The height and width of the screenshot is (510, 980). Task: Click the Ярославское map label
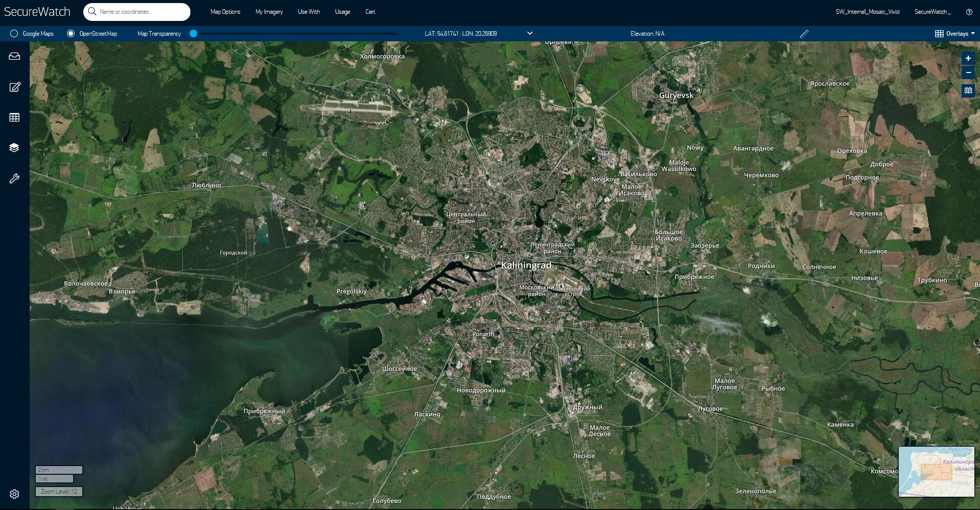coord(830,84)
